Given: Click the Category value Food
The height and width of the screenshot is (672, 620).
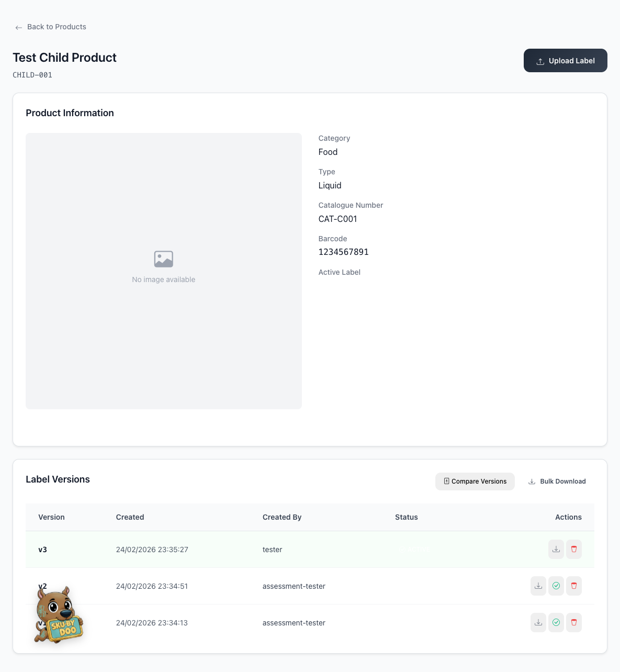Looking at the screenshot, I should 328,152.
